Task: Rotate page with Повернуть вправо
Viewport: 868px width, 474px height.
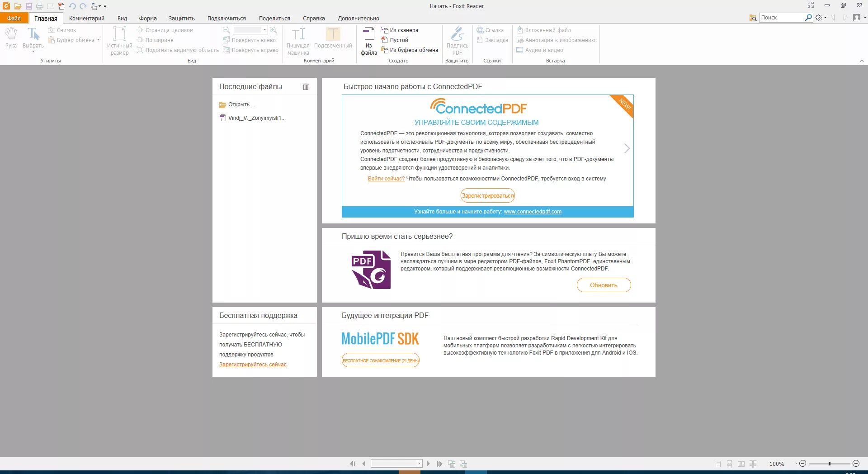Action: click(250, 50)
